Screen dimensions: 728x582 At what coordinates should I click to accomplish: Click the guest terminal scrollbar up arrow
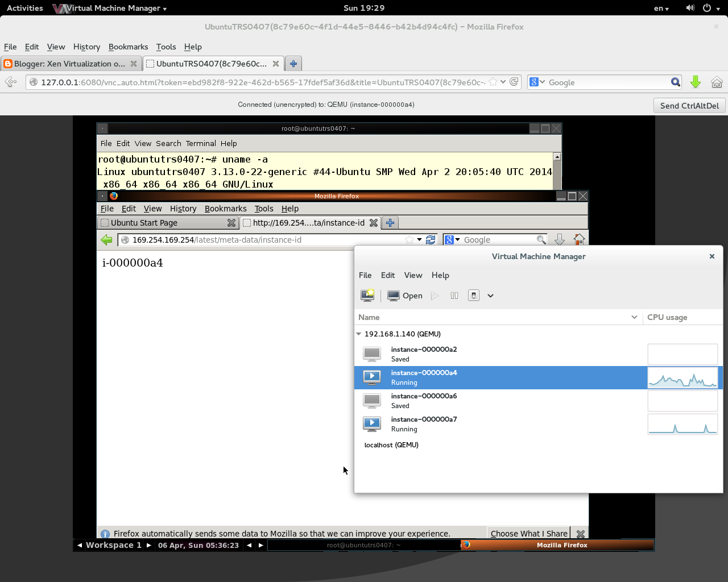click(x=557, y=157)
